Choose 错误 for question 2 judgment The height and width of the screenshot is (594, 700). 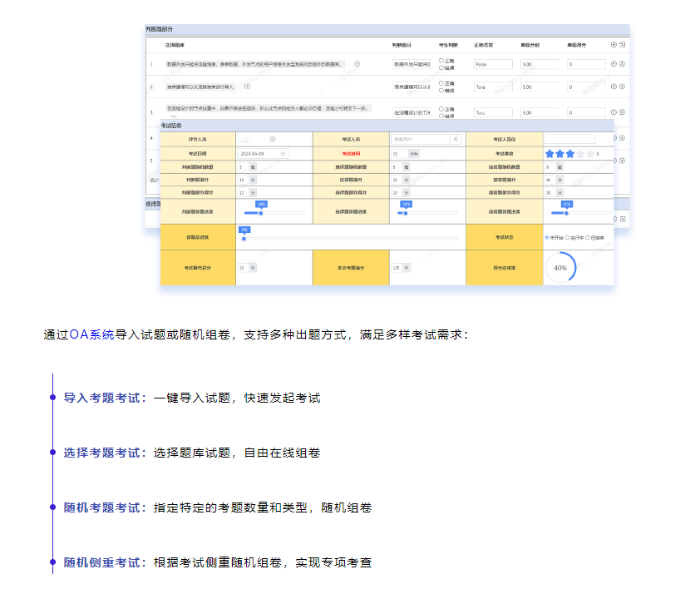(441, 90)
